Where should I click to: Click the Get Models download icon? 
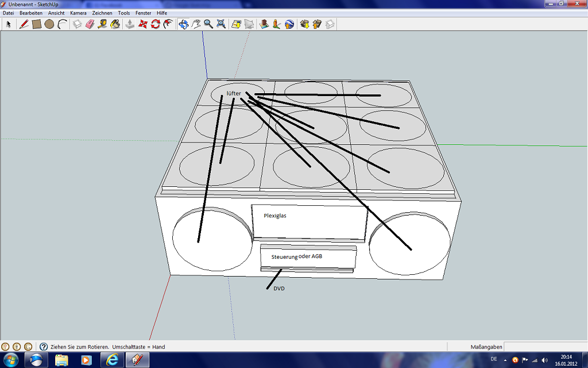coord(305,24)
